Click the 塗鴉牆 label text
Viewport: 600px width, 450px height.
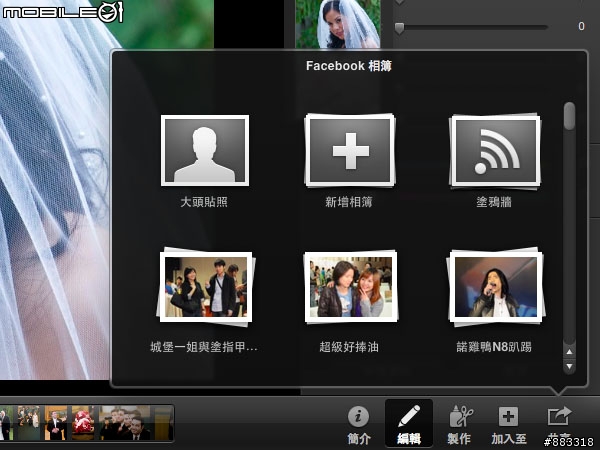coord(494,202)
